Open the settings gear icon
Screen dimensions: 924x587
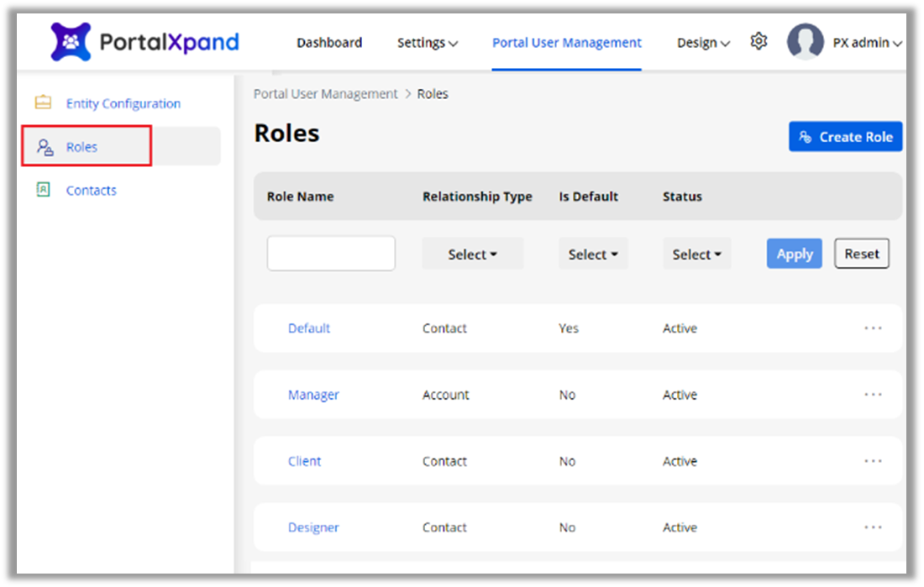pos(759,41)
